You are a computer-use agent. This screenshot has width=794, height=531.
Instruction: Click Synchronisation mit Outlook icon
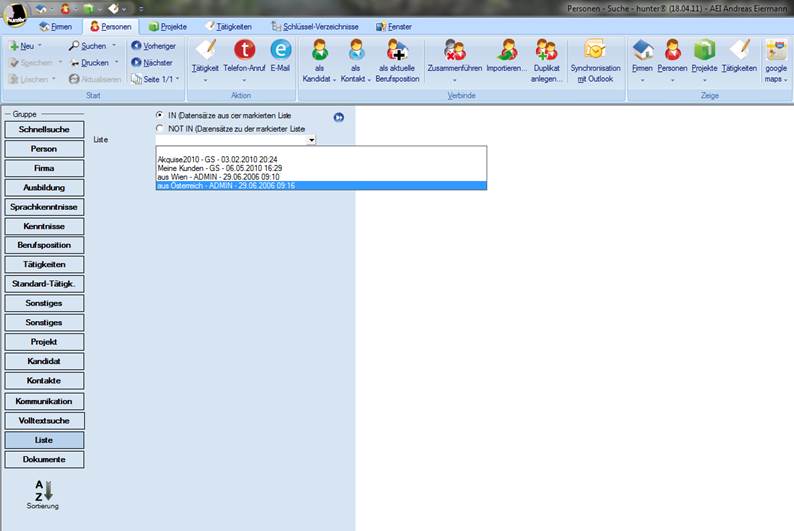[595, 51]
